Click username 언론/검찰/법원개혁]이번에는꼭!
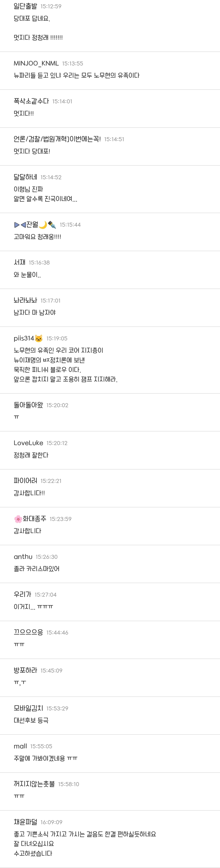This screenshot has width=220, height=868. [57, 139]
